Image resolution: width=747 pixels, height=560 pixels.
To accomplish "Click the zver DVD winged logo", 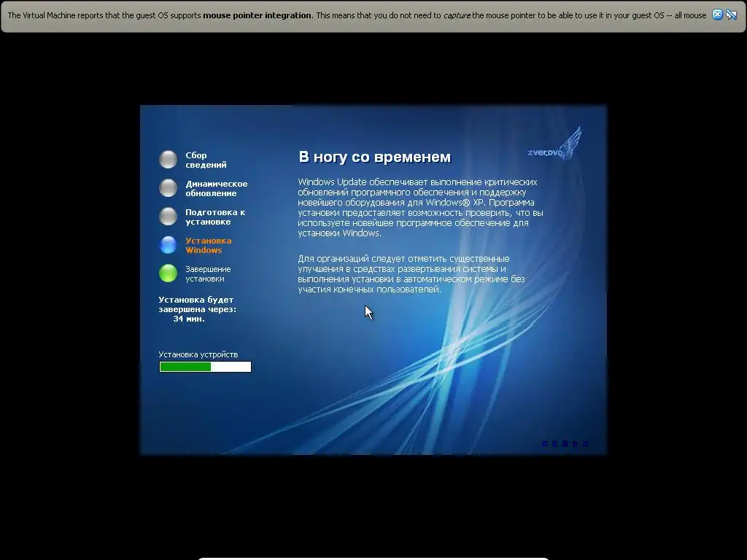I will click(x=555, y=144).
